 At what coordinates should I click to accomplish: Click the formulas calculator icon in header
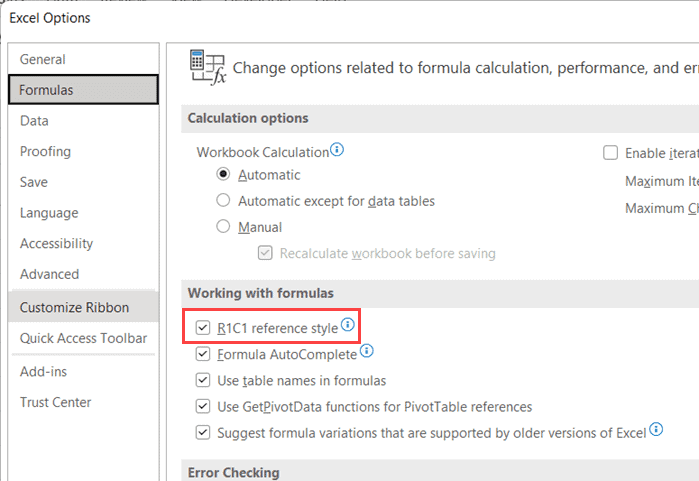tap(206, 68)
